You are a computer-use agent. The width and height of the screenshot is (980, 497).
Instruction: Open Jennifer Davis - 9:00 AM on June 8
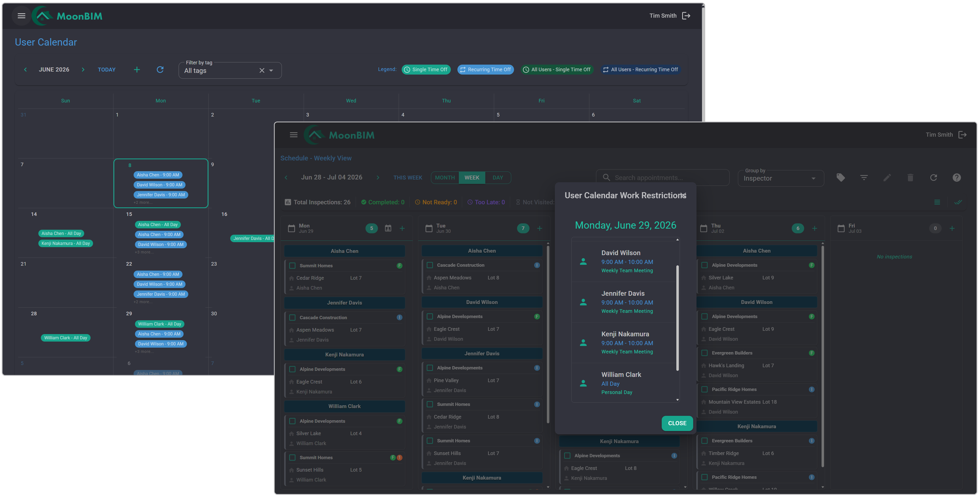point(161,195)
